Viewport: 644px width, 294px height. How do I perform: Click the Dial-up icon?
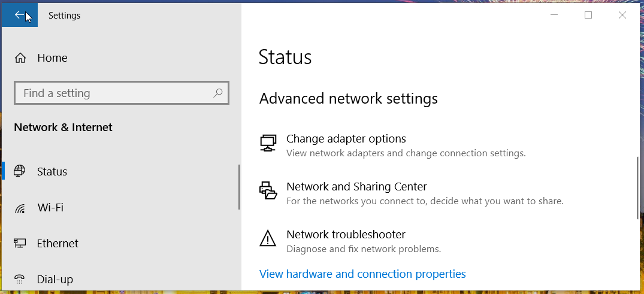click(x=20, y=279)
